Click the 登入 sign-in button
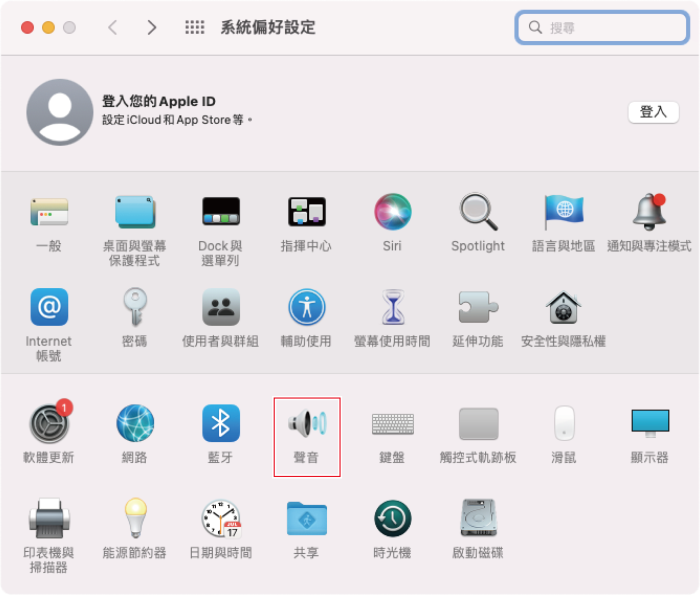This screenshot has width=700, height=595. [653, 112]
